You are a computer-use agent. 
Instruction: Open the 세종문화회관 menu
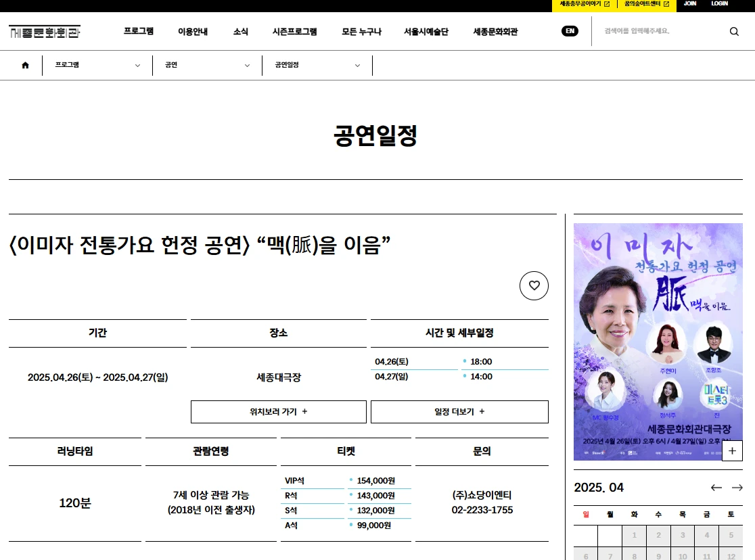click(x=495, y=31)
